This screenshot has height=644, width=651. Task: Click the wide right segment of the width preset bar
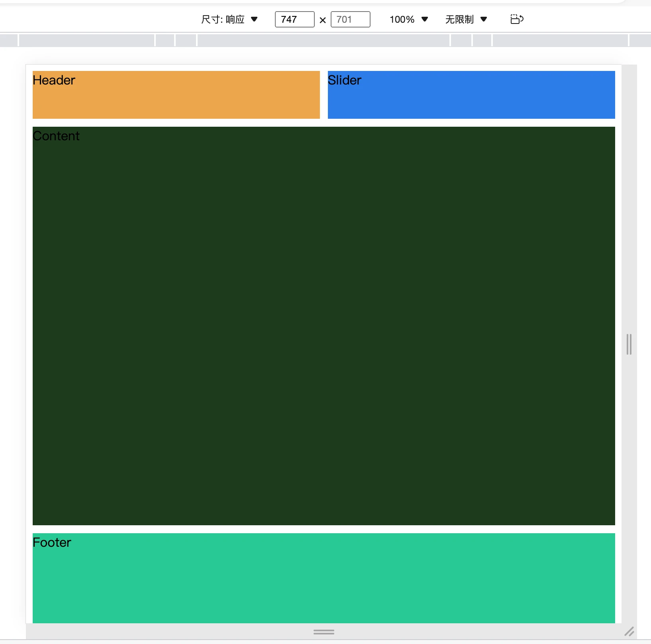[560, 40]
